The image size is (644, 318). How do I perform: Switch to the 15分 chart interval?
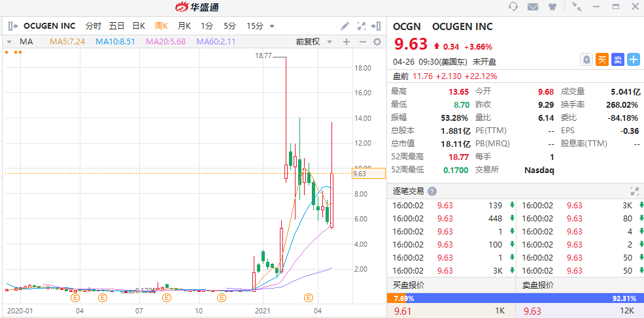(254, 26)
